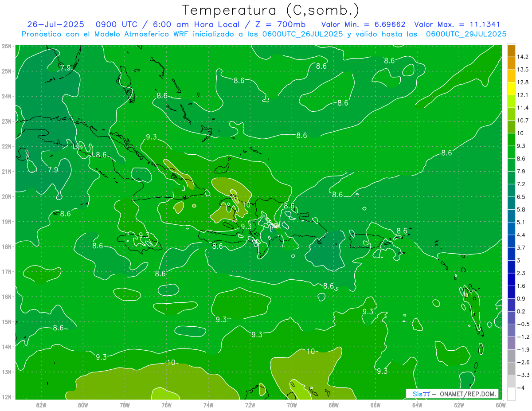Viewport: 532px width, 411px height.
Task: Click the "7.9" contour label near 25N
Action: [x=66, y=68]
